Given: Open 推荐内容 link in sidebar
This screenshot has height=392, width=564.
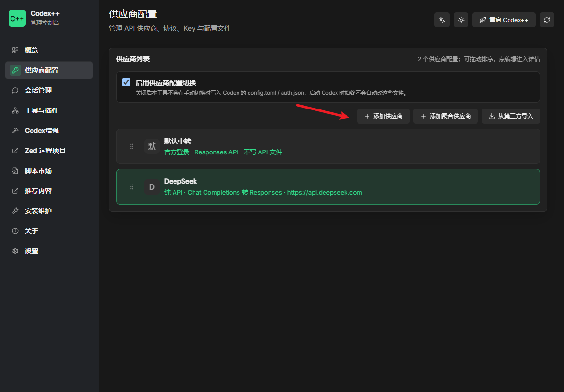Looking at the screenshot, I should pos(49,191).
